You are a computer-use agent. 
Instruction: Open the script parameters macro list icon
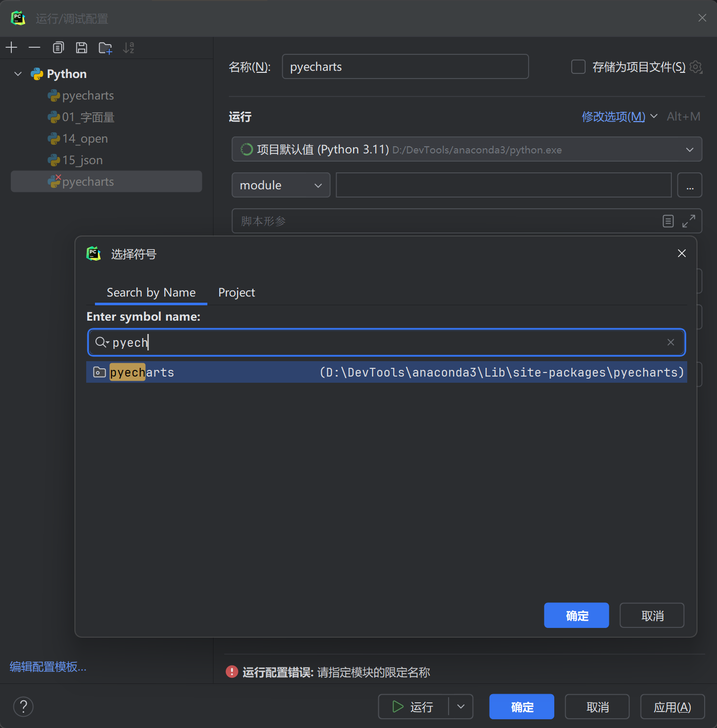[668, 221]
